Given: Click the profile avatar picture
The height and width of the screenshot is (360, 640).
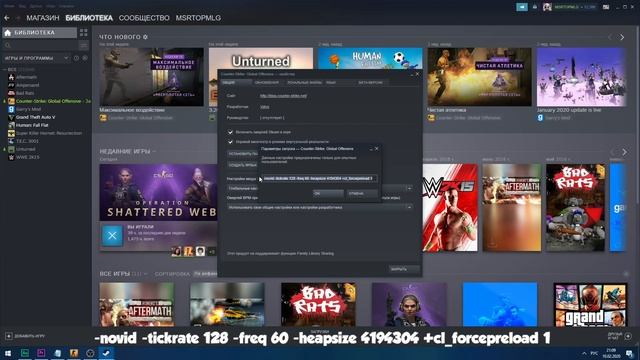Looking at the screenshot, I should tap(547, 7).
